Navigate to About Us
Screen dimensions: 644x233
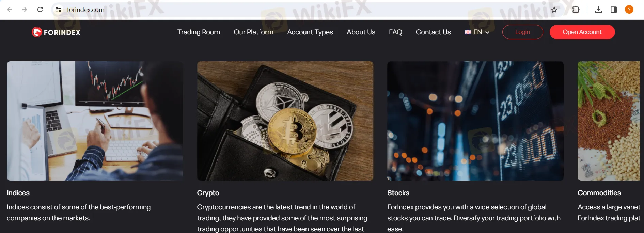click(361, 32)
